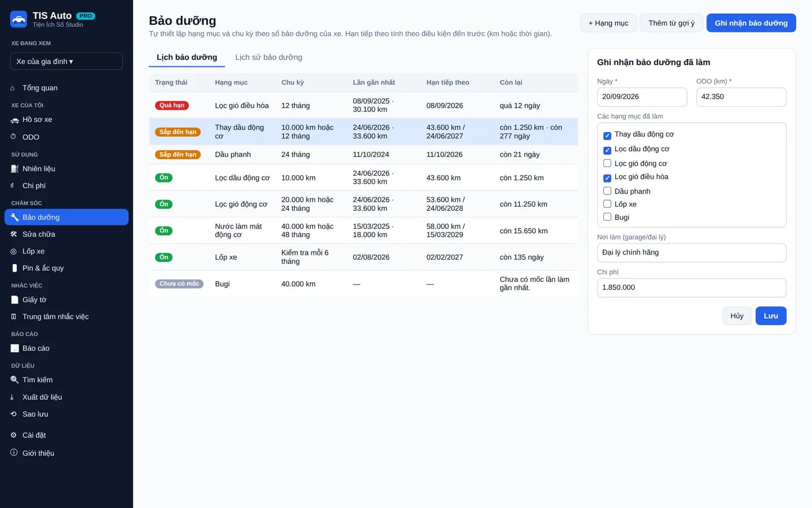Click the Chi phí currency icon
The width and height of the screenshot is (812, 508).
pyautogui.click(x=12, y=185)
